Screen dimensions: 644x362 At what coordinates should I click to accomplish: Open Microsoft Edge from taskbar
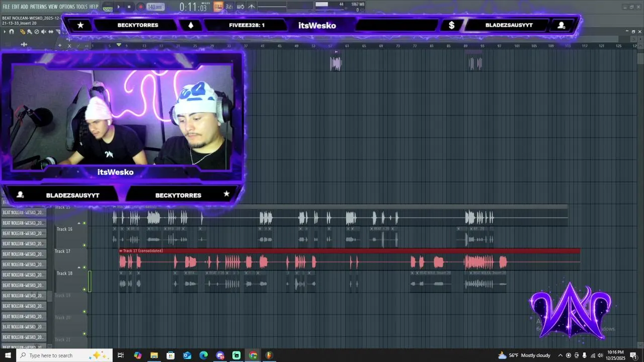[x=203, y=355]
